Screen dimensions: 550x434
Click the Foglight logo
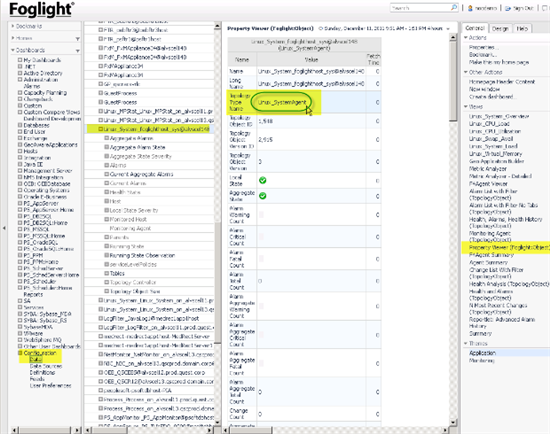coord(41,9)
